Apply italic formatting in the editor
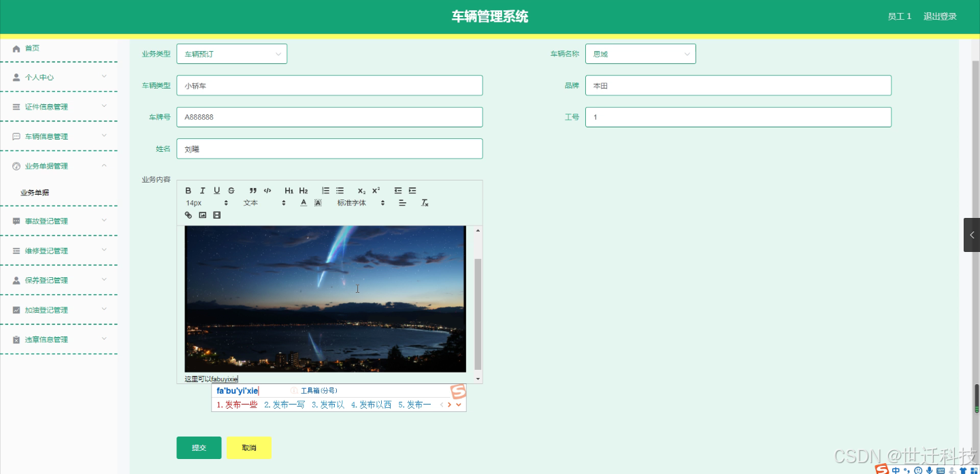Screen dimensions: 980x474 click(x=202, y=190)
